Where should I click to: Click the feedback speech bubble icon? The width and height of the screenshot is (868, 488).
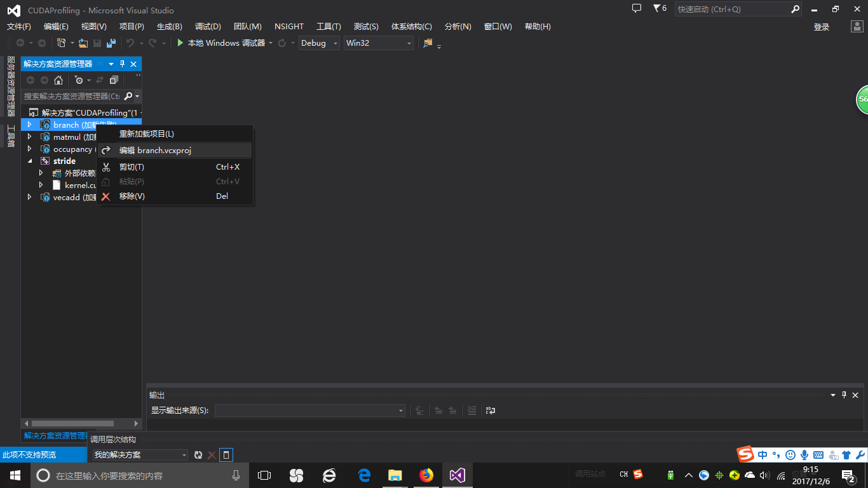pyautogui.click(x=637, y=9)
